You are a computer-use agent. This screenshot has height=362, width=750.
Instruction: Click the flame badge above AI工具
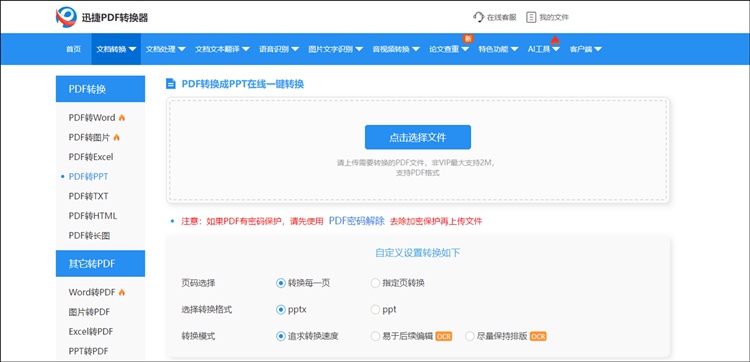(x=555, y=40)
